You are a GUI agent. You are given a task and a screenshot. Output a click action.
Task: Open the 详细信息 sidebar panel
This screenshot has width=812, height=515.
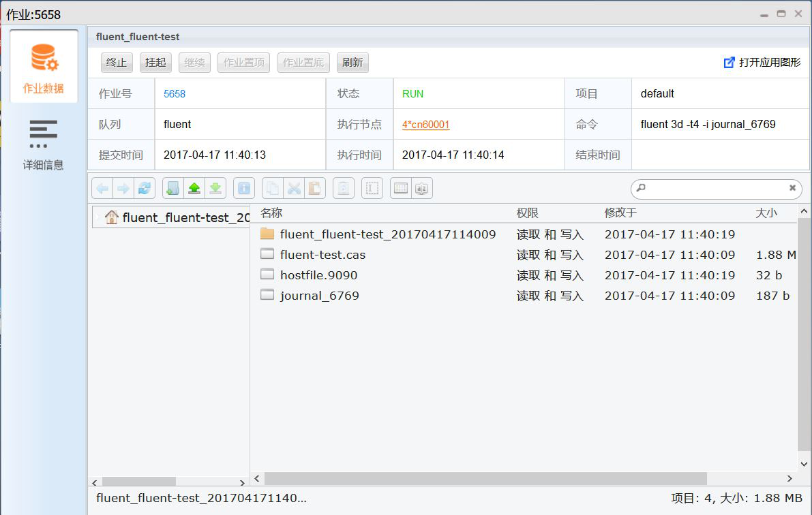tap(44, 144)
